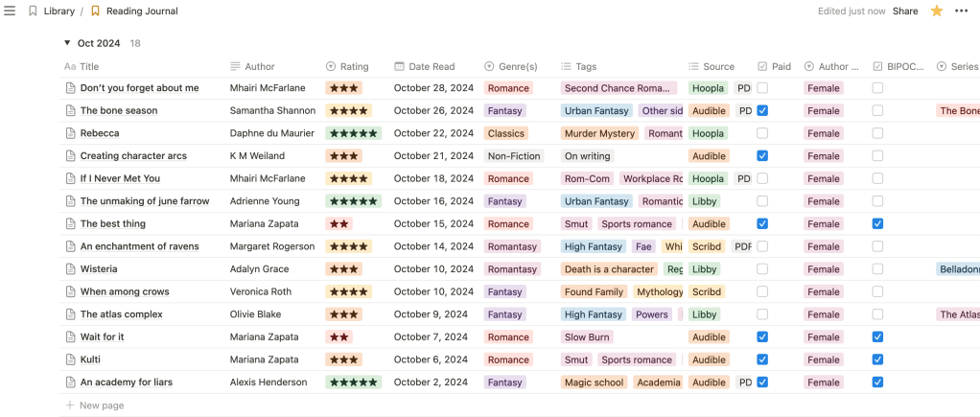The height and width of the screenshot is (417, 980).
Task: Click the Reading Journal bookmark icon
Action: [95, 12]
